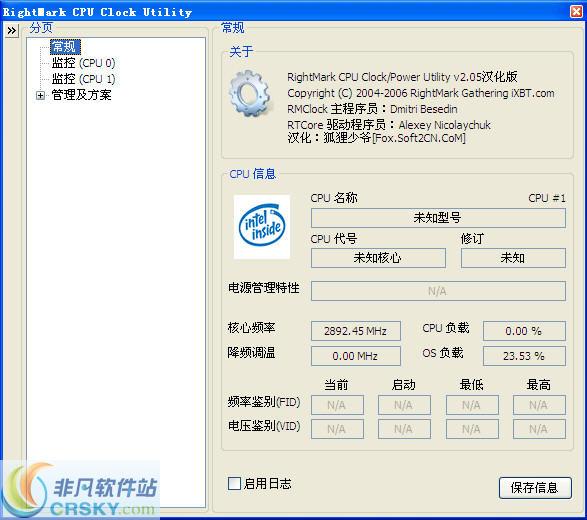This screenshot has width=587, height=520.
Task: Click the 修订 revision field
Action: (513, 258)
